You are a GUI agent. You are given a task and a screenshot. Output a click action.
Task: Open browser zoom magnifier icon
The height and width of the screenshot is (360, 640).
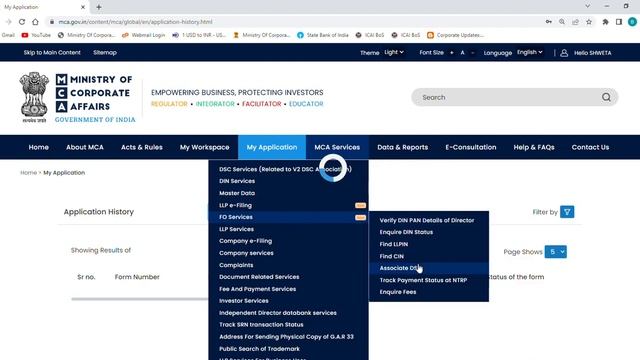[562, 22]
